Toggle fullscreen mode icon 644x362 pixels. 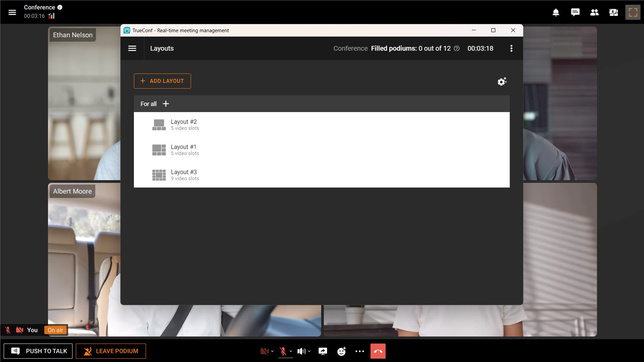(x=633, y=12)
